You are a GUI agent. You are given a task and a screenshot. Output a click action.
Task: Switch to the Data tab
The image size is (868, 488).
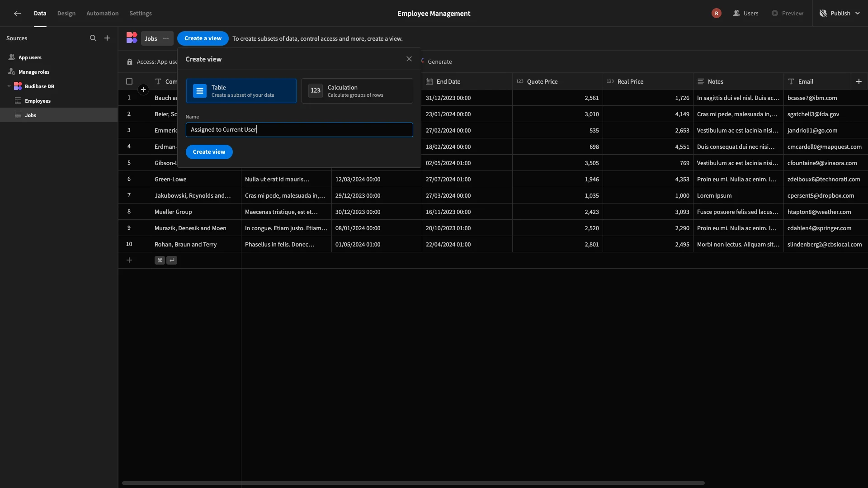40,14
